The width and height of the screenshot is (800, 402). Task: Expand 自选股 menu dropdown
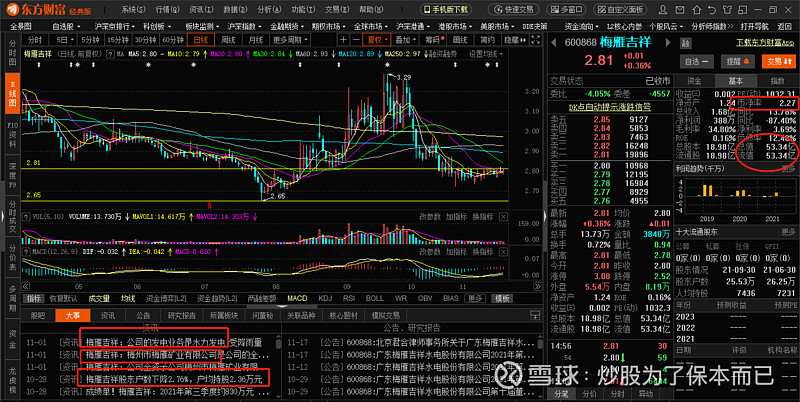coord(66,27)
